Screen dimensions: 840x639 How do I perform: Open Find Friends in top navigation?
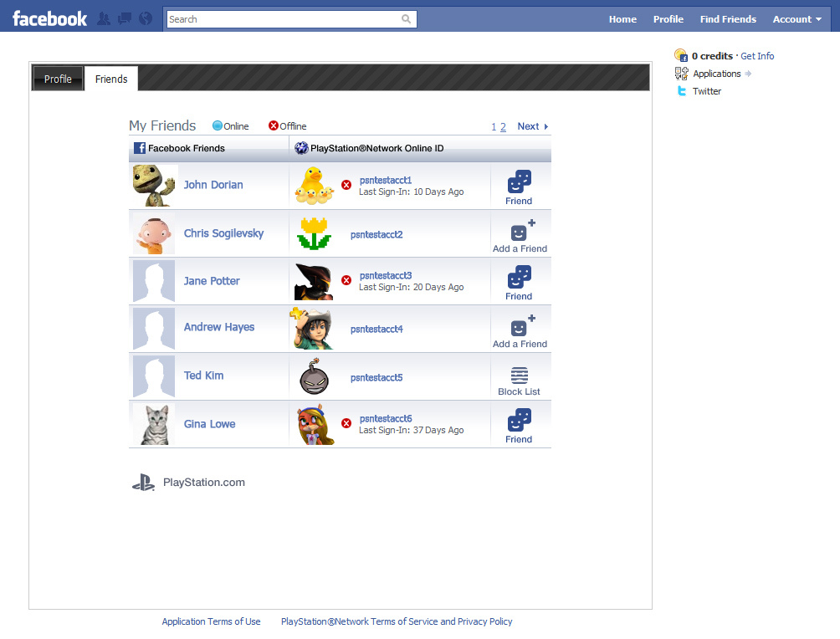click(x=727, y=19)
